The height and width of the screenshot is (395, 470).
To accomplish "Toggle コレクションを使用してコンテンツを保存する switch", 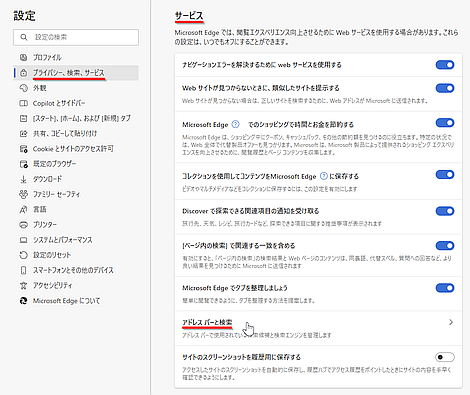I will coord(445,174).
